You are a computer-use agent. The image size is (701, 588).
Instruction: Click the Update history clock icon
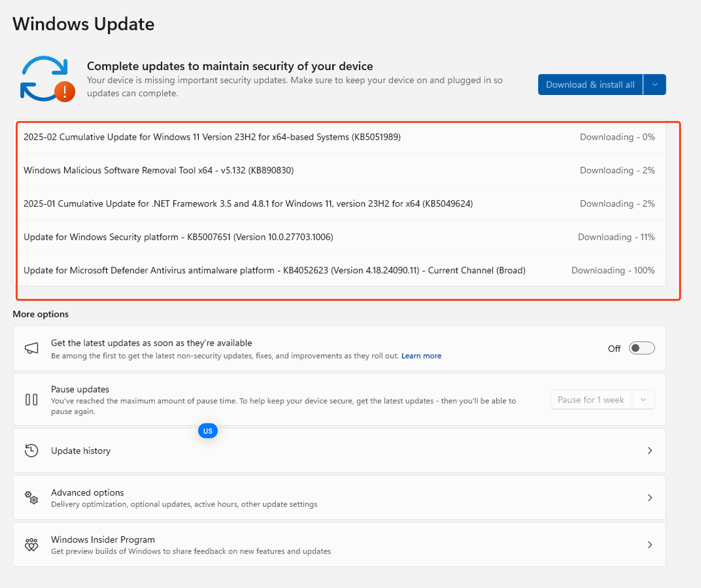tap(32, 450)
